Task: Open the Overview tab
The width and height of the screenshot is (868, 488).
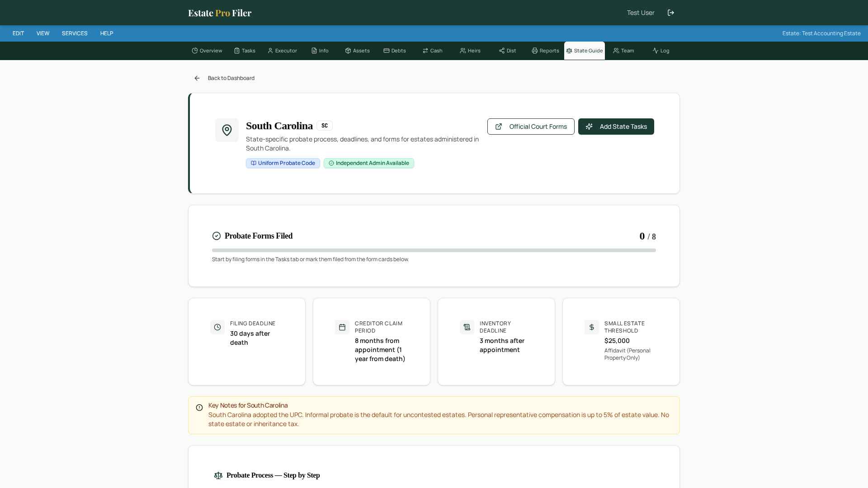Action: [x=207, y=51]
